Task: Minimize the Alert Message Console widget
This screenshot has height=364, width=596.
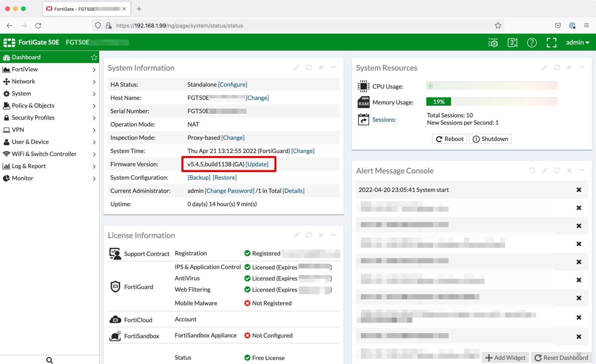Action: pyautogui.click(x=581, y=170)
